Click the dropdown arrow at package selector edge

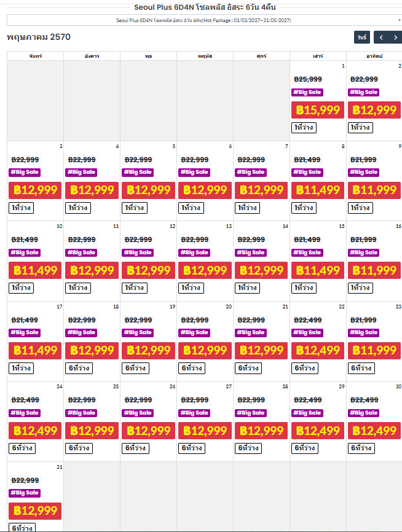[x=400, y=20]
